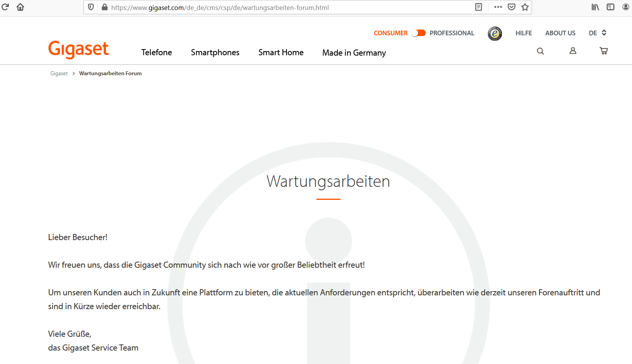632x364 pixels.
Task: Open the Smartphones menu
Action: click(215, 53)
